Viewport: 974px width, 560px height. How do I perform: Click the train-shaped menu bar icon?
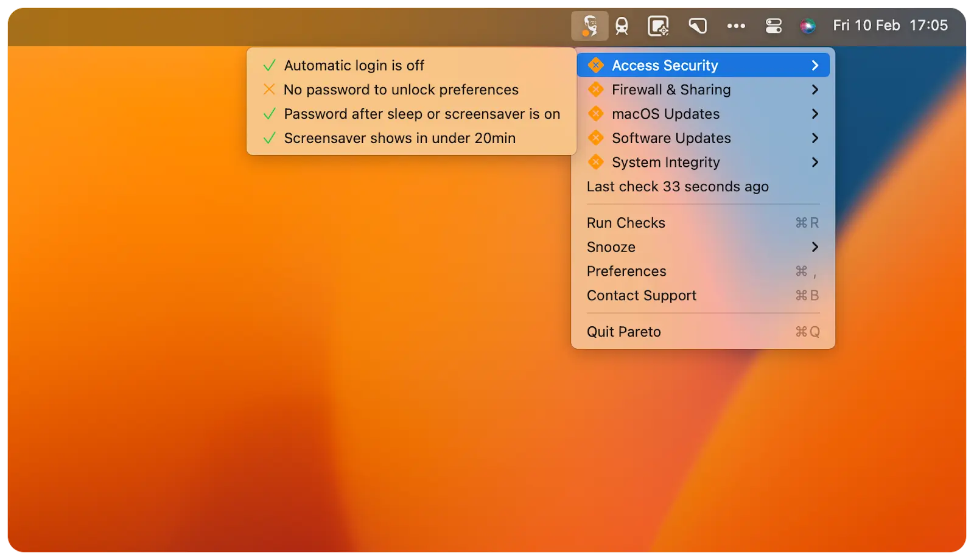(x=622, y=26)
